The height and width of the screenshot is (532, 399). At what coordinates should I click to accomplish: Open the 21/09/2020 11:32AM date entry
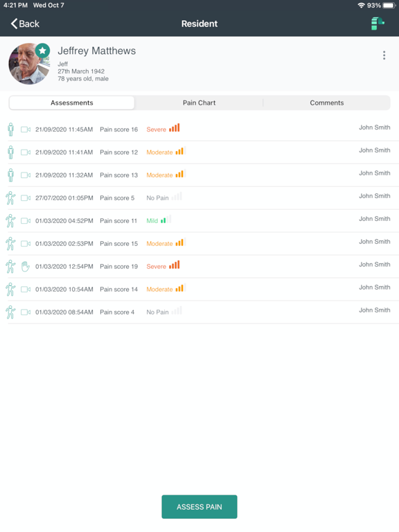click(x=64, y=175)
